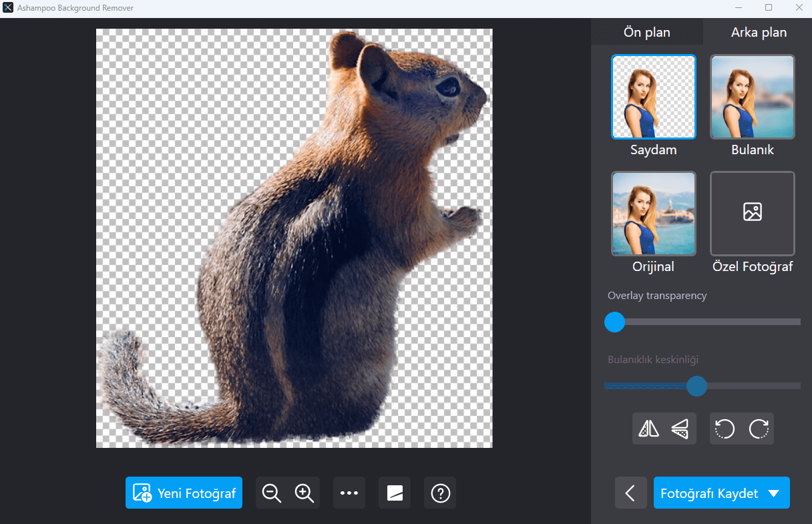The width and height of the screenshot is (812, 524).
Task: Rotate the image counterclockwise
Action: (x=726, y=429)
